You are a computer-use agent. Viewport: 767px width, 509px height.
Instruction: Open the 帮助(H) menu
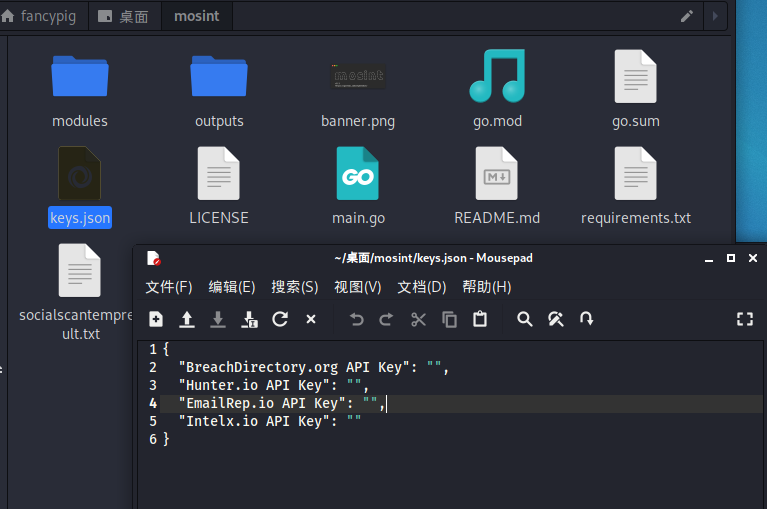[487, 287]
